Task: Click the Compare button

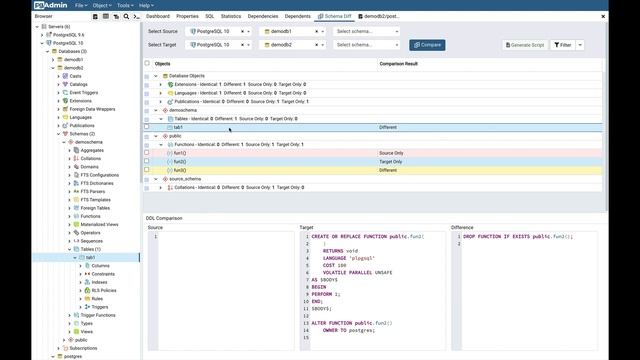Action: tap(427, 45)
